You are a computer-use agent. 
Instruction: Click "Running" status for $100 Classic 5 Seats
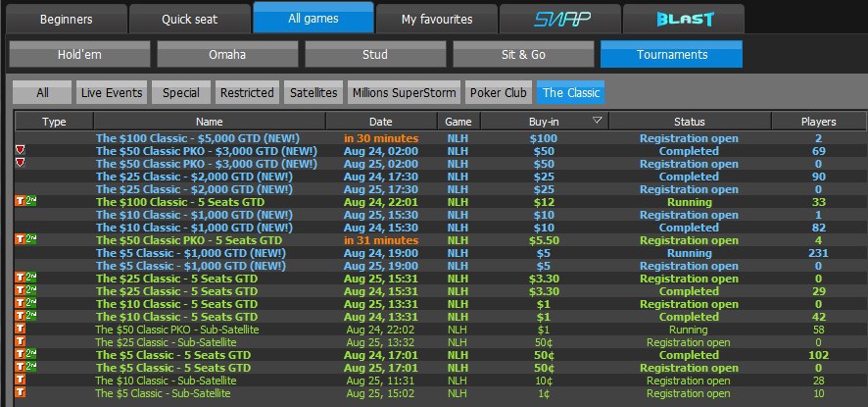[x=689, y=202]
